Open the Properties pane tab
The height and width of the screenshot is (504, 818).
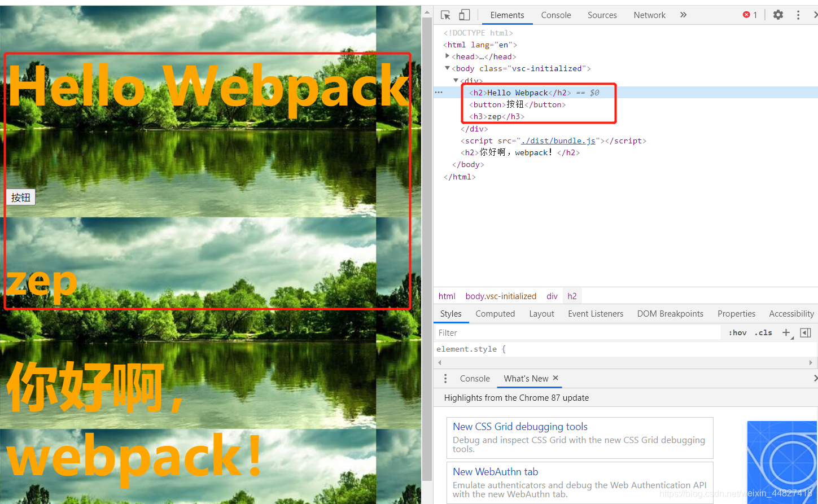point(736,314)
